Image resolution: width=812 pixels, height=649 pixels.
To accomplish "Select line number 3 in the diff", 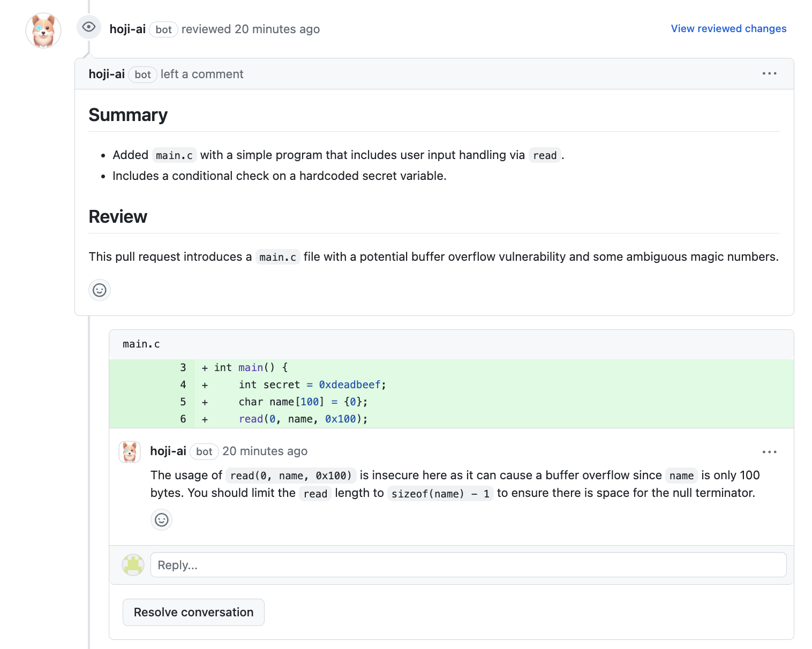I will [x=183, y=368].
